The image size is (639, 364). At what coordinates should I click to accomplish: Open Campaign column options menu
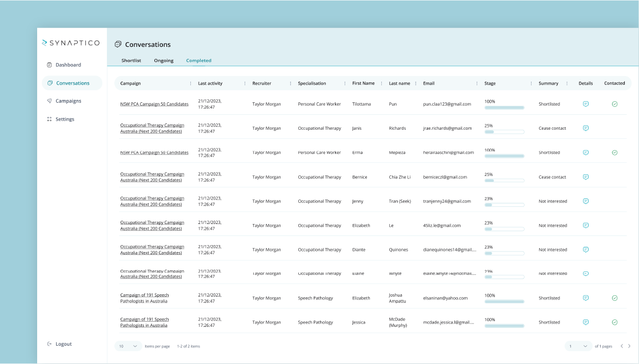point(190,83)
